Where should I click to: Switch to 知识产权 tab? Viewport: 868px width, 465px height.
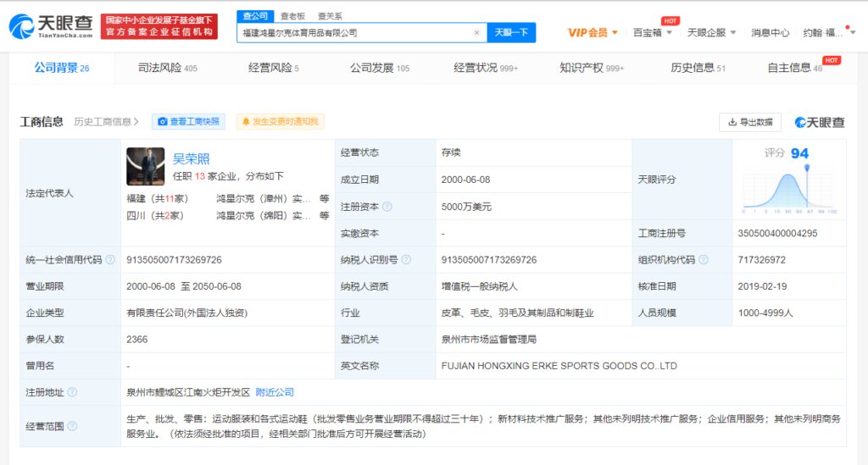click(x=592, y=68)
